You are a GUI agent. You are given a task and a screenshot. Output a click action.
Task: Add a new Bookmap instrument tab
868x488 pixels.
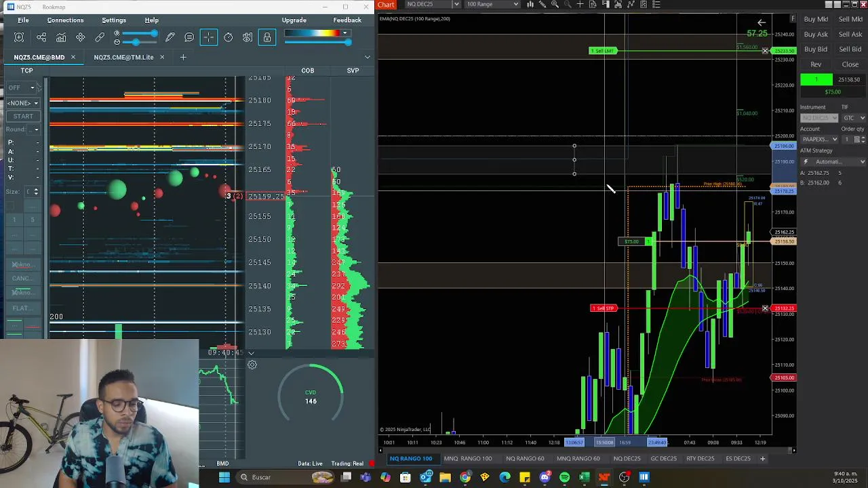tap(183, 57)
